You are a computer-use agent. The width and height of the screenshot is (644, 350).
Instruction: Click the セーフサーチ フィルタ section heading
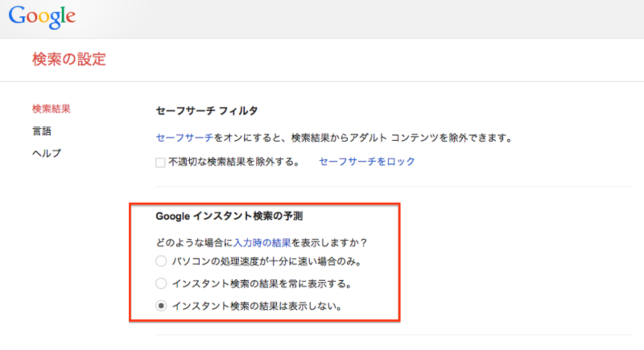[207, 111]
